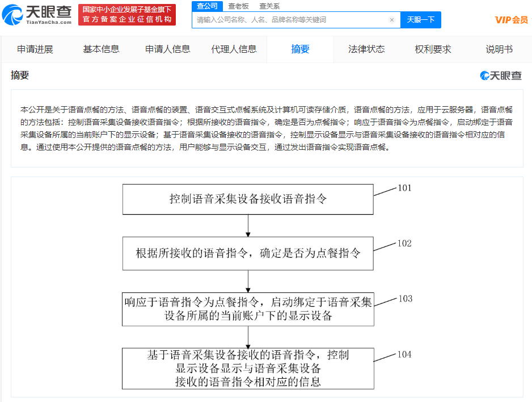
Task: Switch to the 查老板 search tab
Action: [238, 6]
